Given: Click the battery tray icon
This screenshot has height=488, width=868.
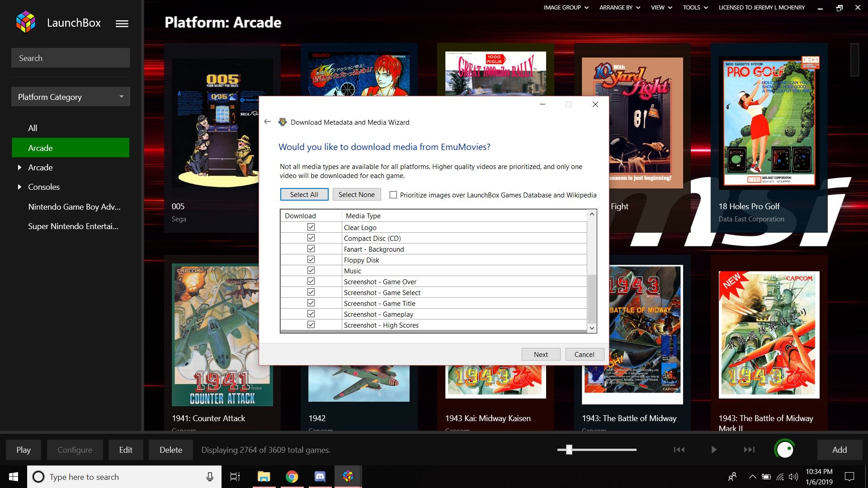Looking at the screenshot, I should 766,477.
